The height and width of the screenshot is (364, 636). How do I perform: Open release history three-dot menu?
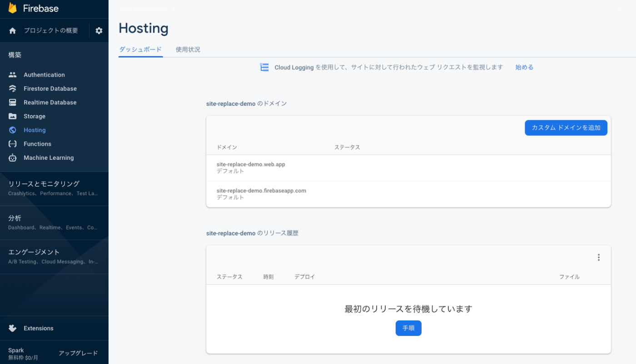point(599,257)
